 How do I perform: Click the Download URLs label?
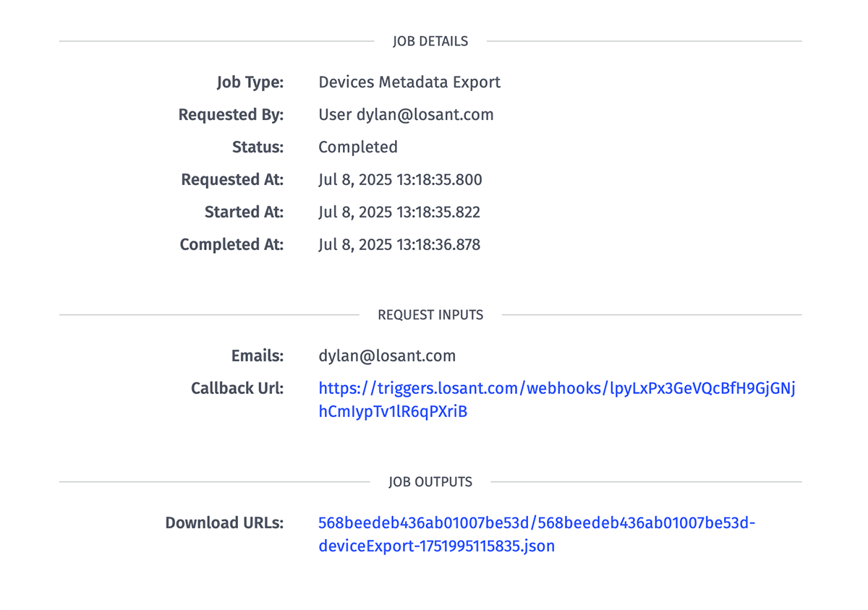[224, 523]
